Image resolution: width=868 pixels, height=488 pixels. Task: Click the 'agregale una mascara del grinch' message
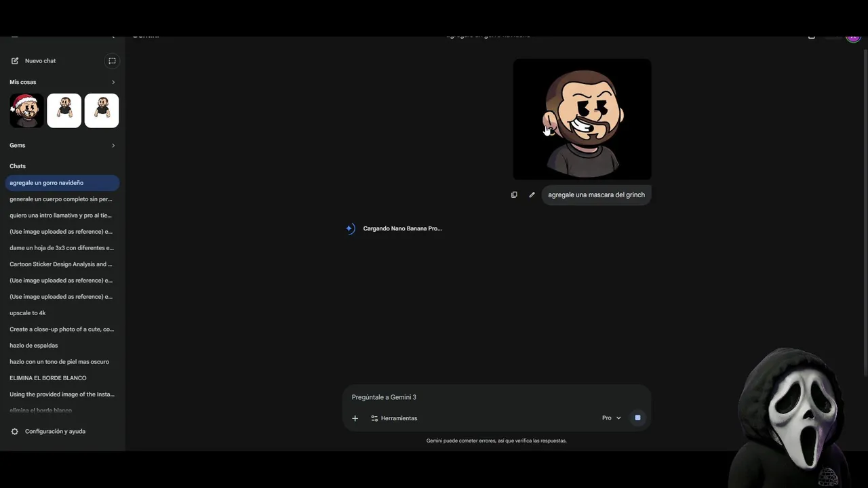(x=596, y=195)
